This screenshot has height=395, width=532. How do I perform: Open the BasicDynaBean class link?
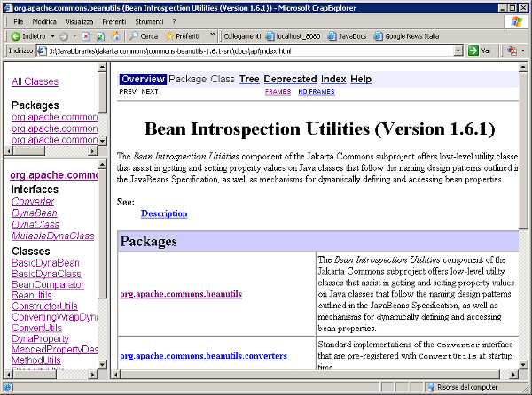coord(45,263)
